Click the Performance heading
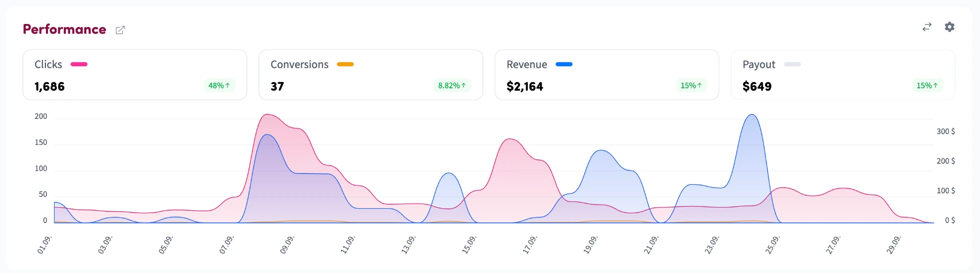This screenshot has width=980, height=273. pyautogui.click(x=64, y=30)
